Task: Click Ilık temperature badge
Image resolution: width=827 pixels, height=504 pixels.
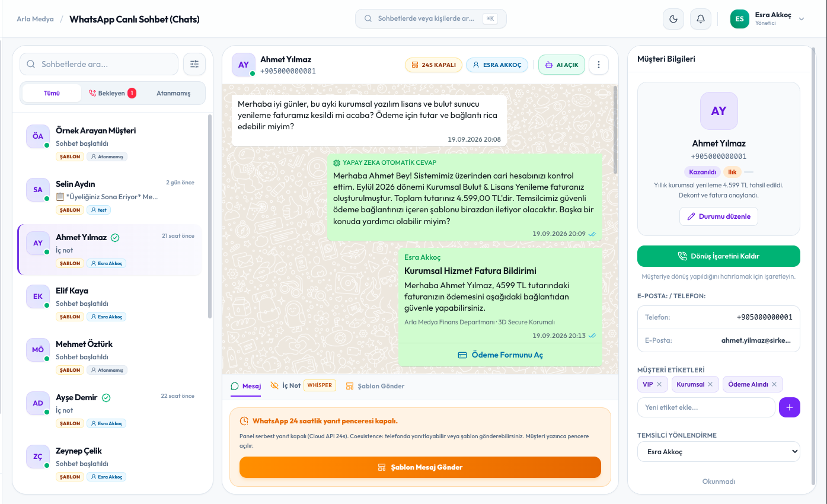Action: [733, 172]
